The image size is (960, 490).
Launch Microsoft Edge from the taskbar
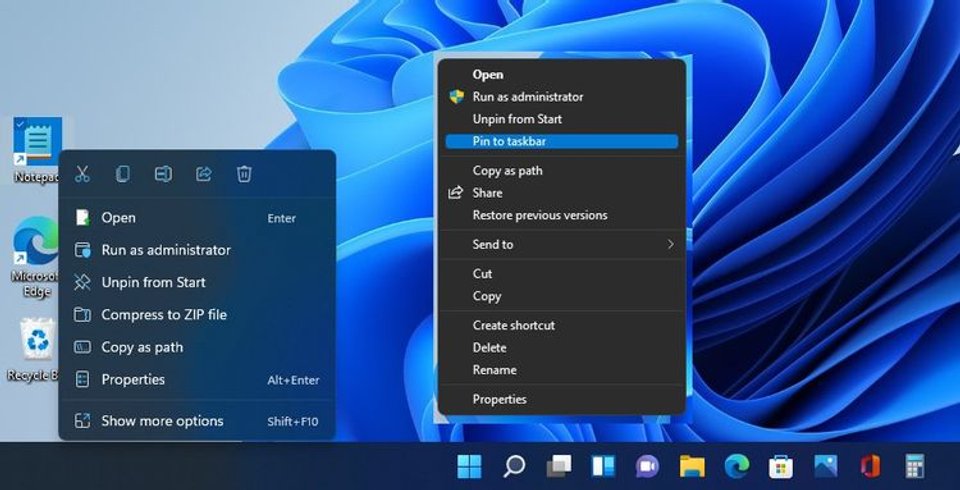pos(737,467)
